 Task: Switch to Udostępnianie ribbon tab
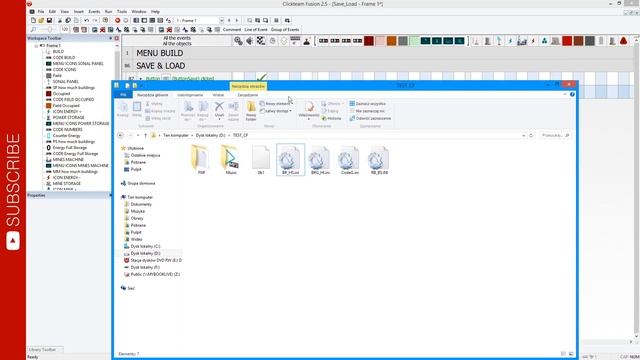point(190,95)
